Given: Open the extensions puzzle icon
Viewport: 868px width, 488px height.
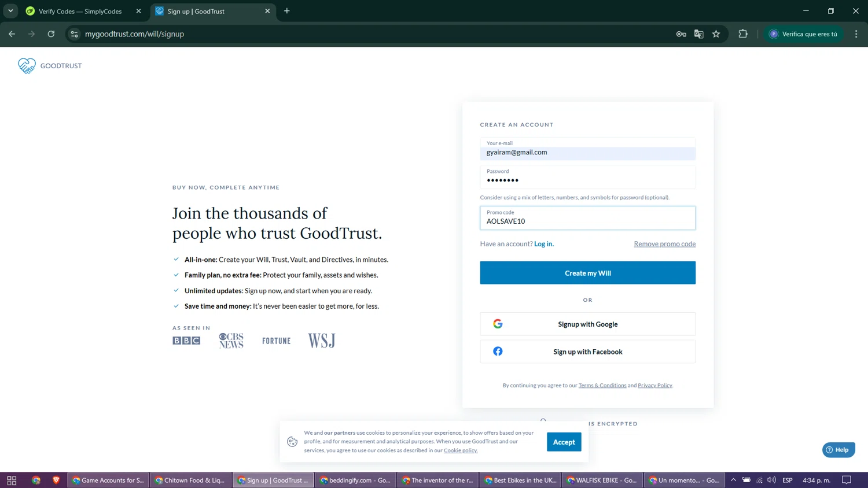Looking at the screenshot, I should (x=743, y=34).
